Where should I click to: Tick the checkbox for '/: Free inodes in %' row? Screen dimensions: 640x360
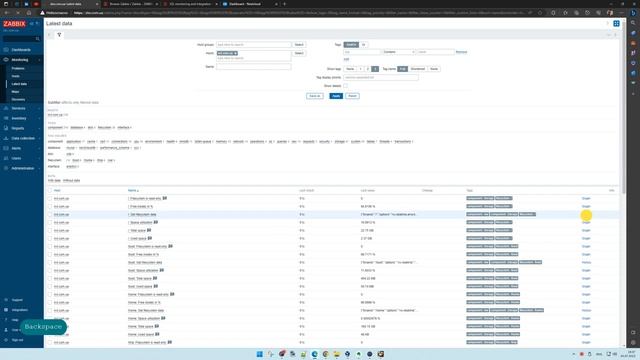click(x=50, y=207)
